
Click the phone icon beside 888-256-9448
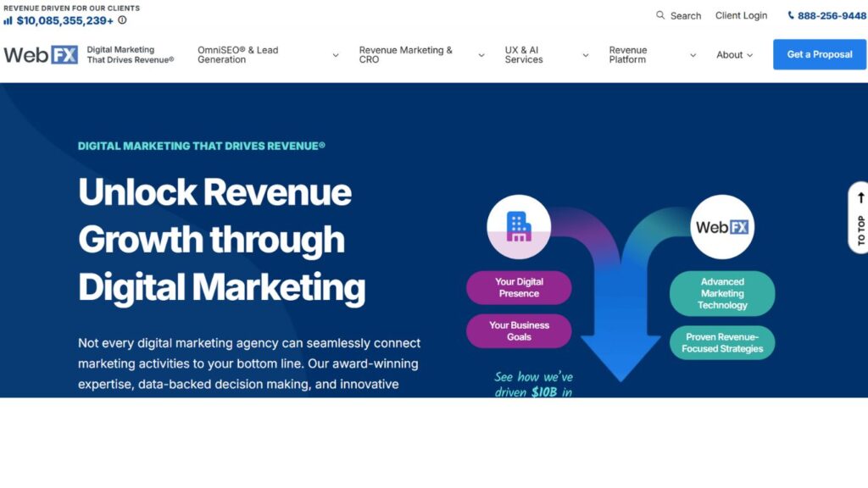tap(789, 15)
